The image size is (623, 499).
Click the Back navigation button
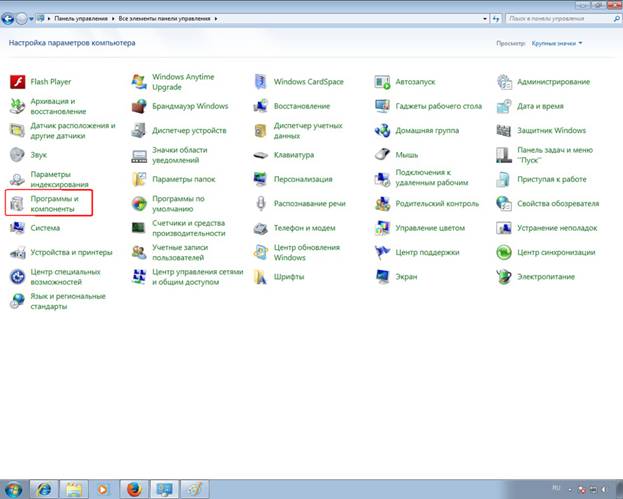click(8, 18)
